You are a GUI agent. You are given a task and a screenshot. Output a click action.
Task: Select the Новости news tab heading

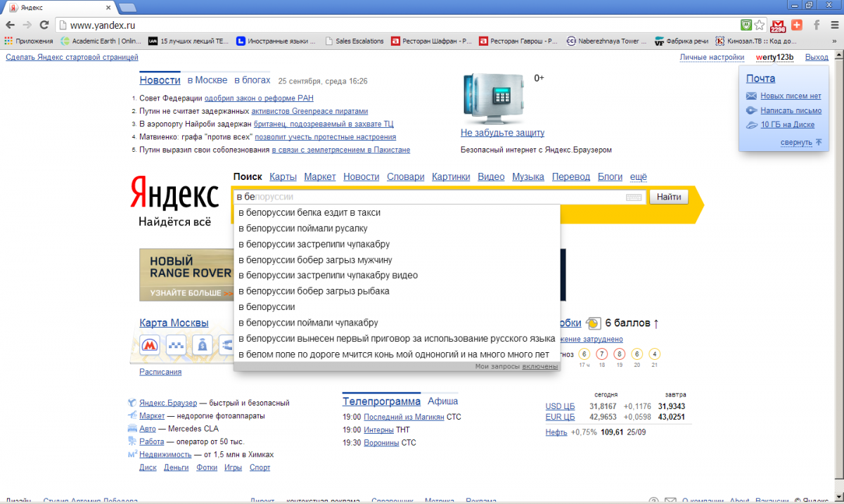(x=160, y=80)
